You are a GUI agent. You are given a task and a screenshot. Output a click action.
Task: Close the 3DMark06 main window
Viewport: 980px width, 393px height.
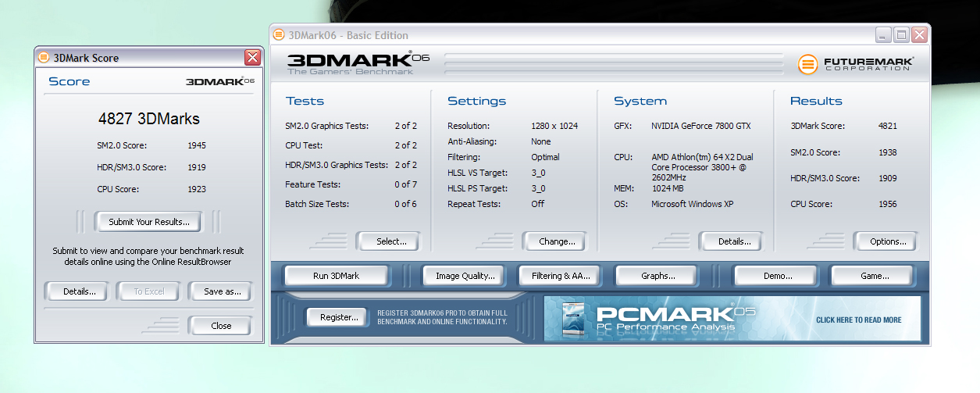(x=919, y=34)
